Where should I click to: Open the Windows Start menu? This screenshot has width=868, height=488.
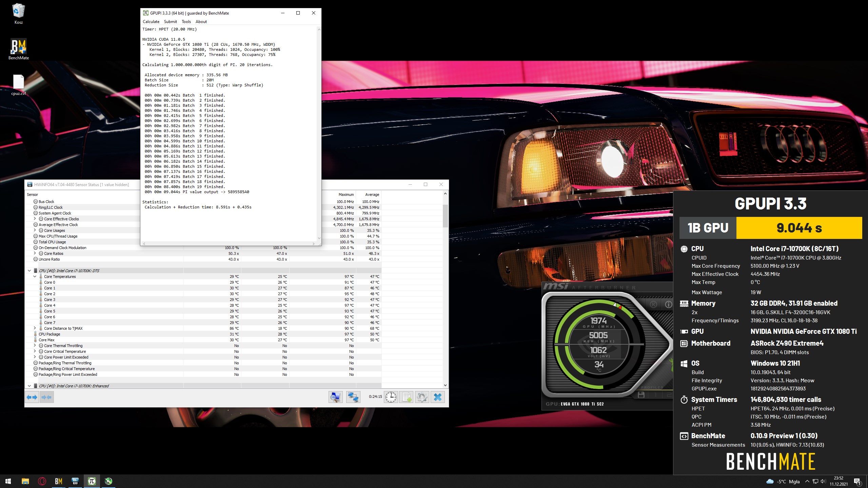8,481
